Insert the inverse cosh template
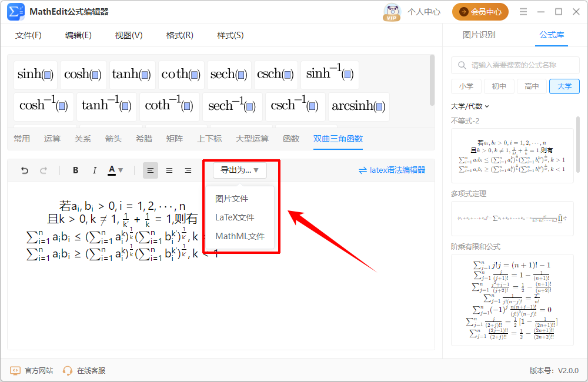This screenshot has width=588, height=382. click(x=44, y=107)
